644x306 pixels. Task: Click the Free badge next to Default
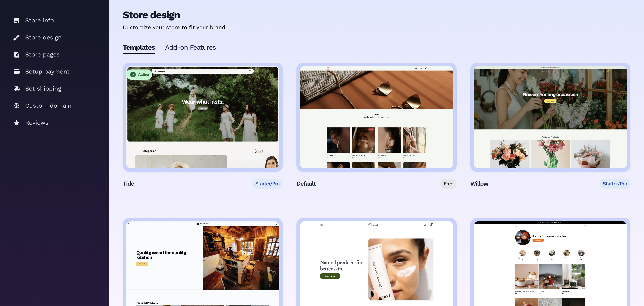tap(448, 184)
